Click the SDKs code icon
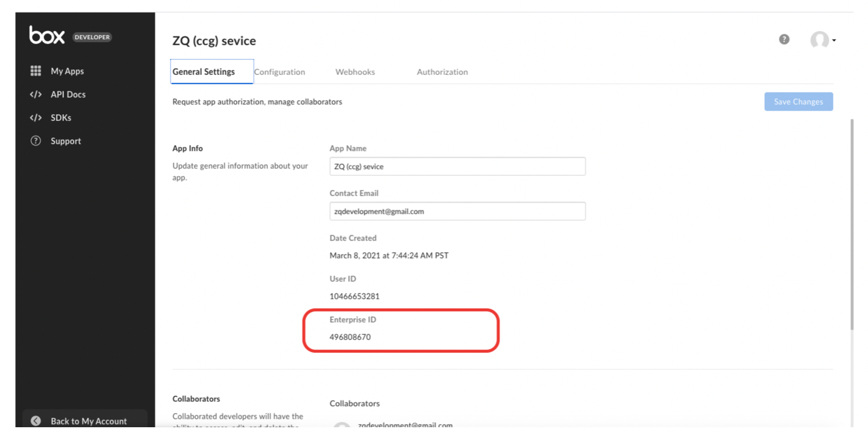 (36, 117)
